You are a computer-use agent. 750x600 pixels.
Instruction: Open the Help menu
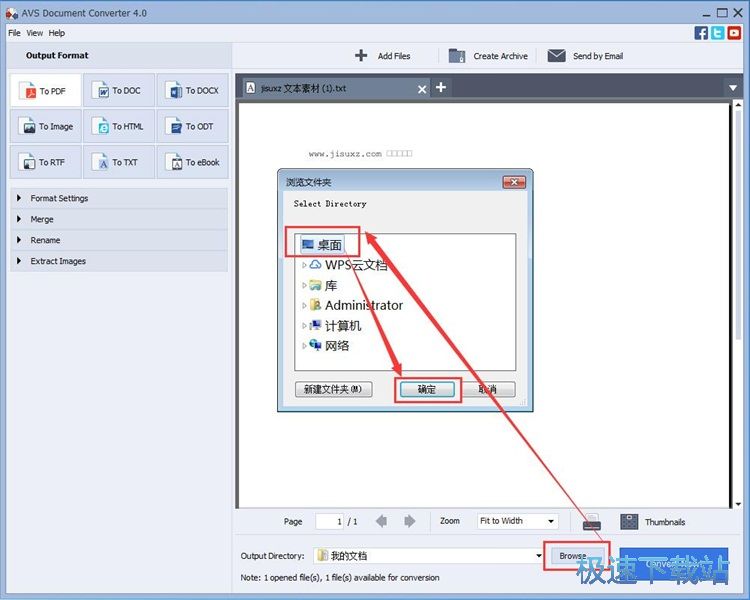56,33
